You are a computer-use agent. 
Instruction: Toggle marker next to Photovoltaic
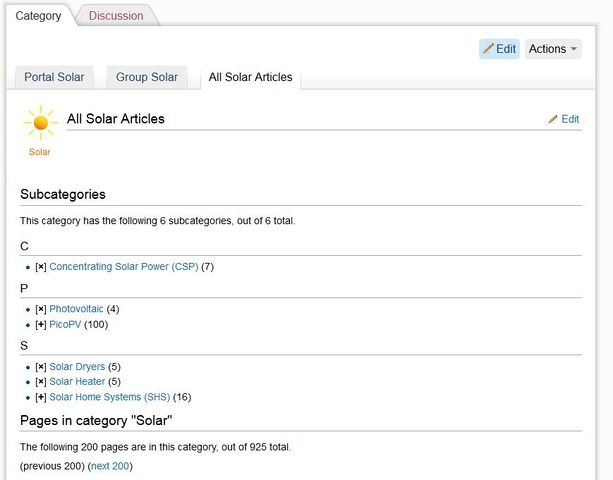pos(41,309)
